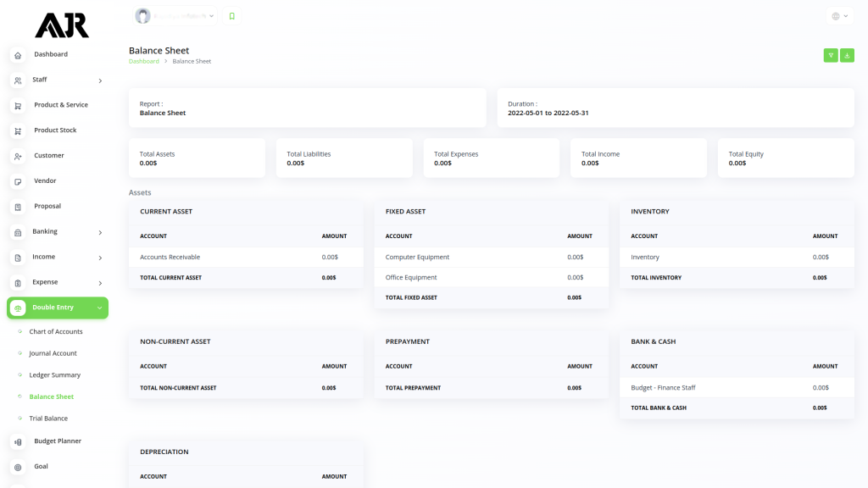Open Chart of Accounts page
This screenshot has height=488, width=868.
click(x=56, y=331)
